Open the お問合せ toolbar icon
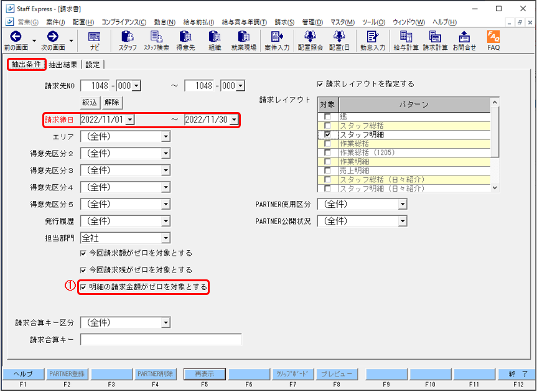The height and width of the screenshot is (392, 537). coord(464,37)
